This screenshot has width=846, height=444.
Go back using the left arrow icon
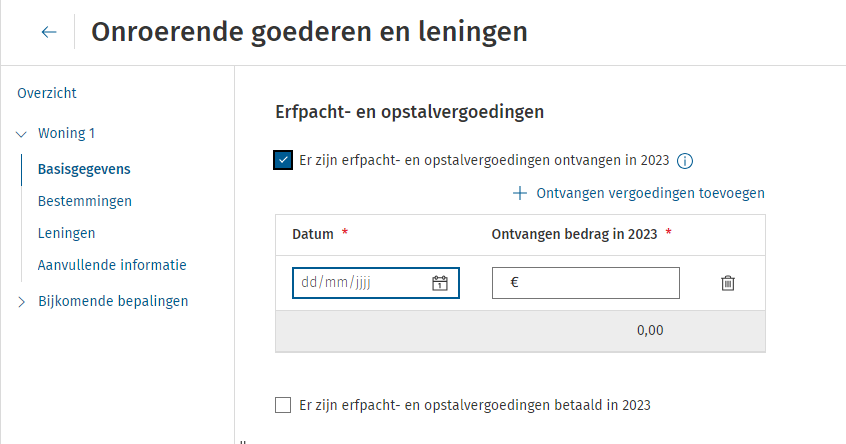[49, 32]
